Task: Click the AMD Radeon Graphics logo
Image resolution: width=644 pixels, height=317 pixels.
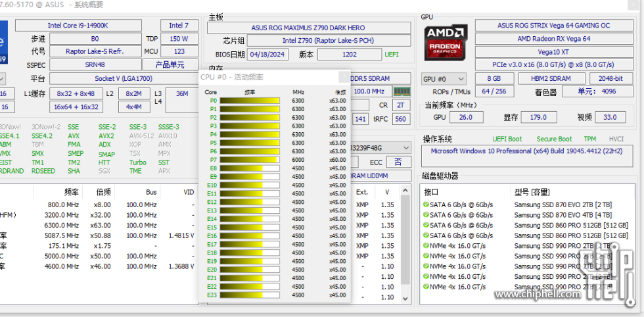Action: 446,42
